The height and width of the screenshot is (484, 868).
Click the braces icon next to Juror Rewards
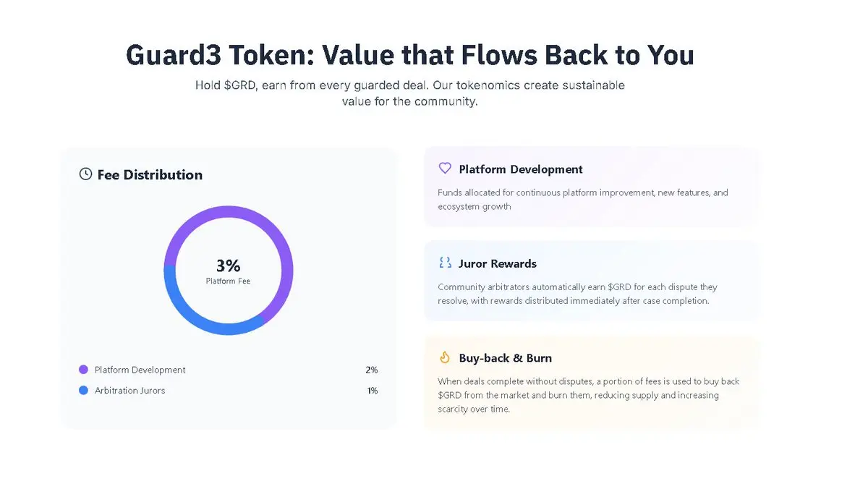click(x=445, y=263)
